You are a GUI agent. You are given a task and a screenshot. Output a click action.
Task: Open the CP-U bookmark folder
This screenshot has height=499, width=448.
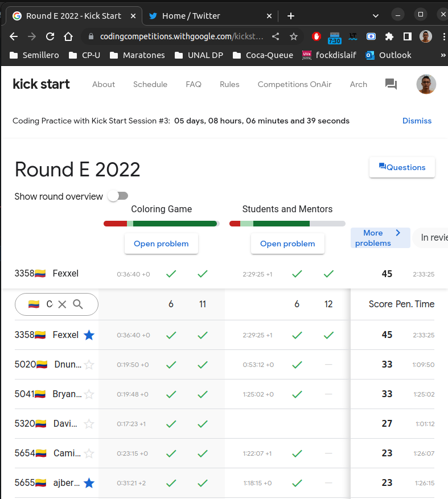85,55
